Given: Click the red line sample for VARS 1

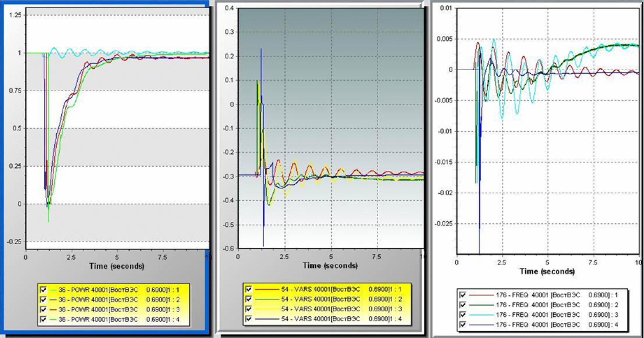Looking at the screenshot, I should (266, 289).
